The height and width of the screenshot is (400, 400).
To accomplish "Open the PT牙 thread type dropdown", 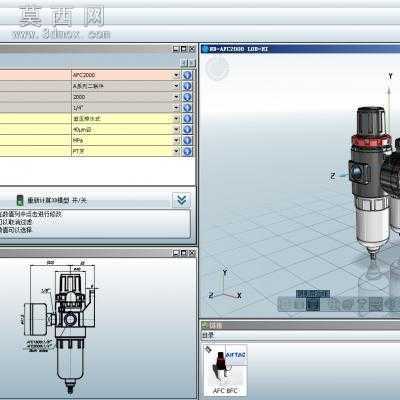I will click(x=176, y=151).
